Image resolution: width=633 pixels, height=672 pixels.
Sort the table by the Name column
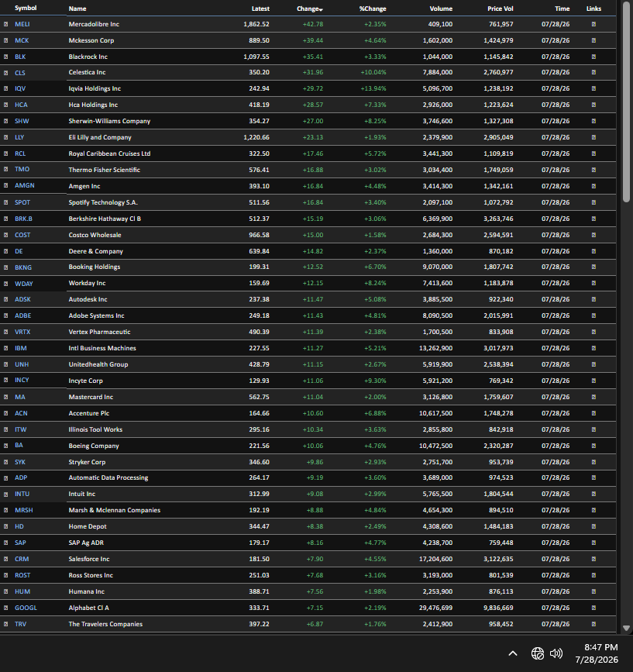[x=77, y=9]
